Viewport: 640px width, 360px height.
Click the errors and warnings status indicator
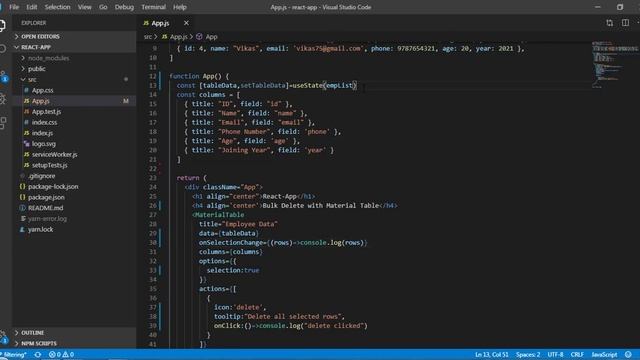tap(61, 354)
